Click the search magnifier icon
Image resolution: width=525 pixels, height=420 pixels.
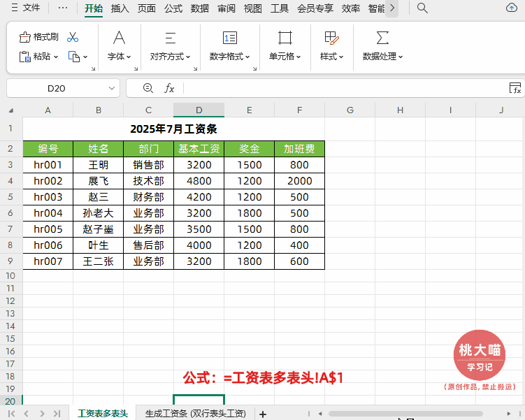coord(422,8)
